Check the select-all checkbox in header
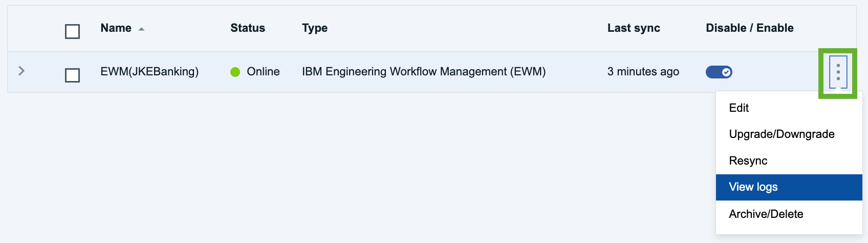868x243 pixels. click(x=72, y=31)
